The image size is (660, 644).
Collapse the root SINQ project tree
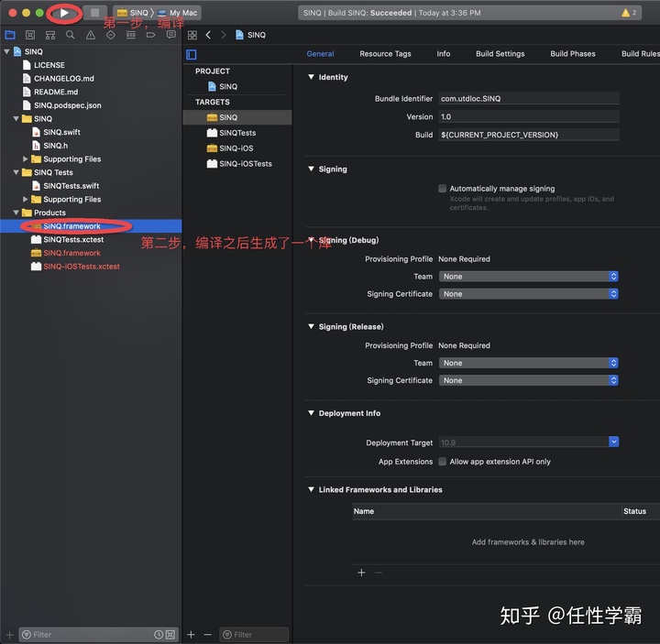pyautogui.click(x=6, y=51)
